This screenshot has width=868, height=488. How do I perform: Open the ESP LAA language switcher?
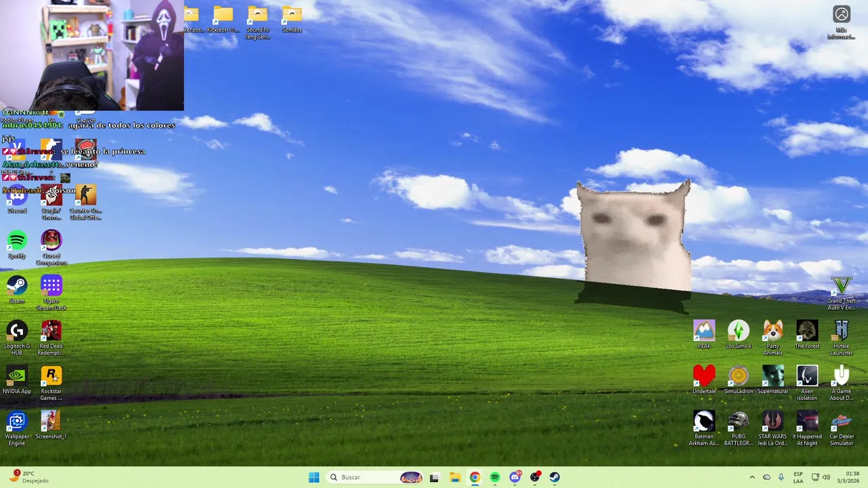[799, 477]
